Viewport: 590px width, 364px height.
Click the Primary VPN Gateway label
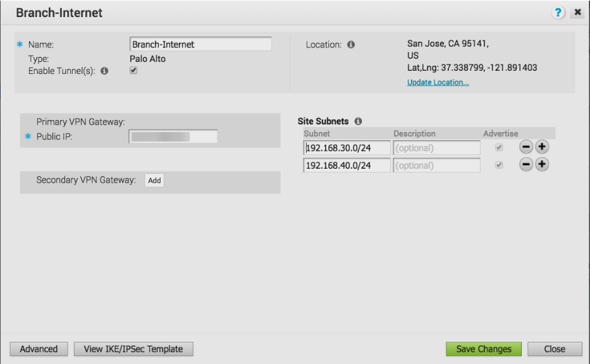click(80, 122)
